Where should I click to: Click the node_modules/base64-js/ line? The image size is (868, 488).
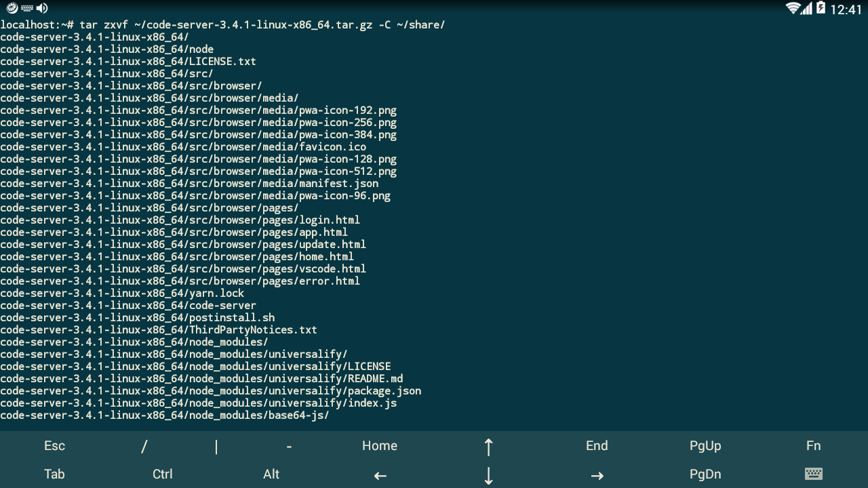[165, 415]
